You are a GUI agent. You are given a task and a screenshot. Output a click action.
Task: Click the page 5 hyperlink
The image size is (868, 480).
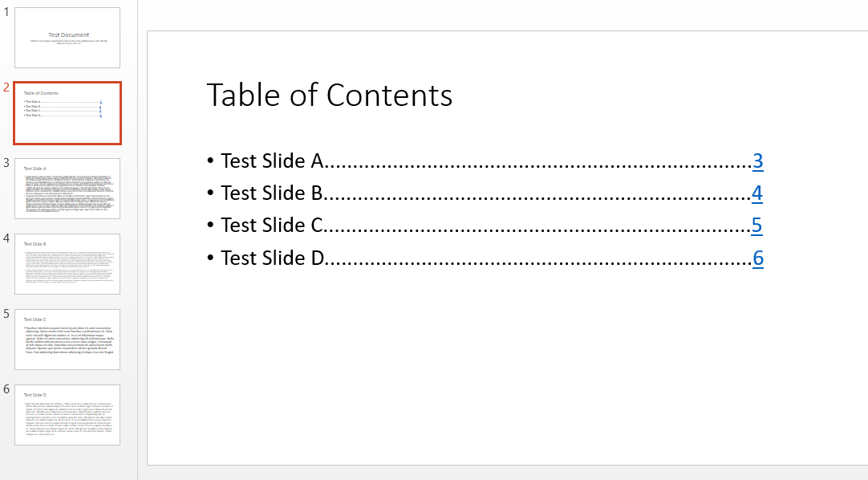(x=757, y=226)
